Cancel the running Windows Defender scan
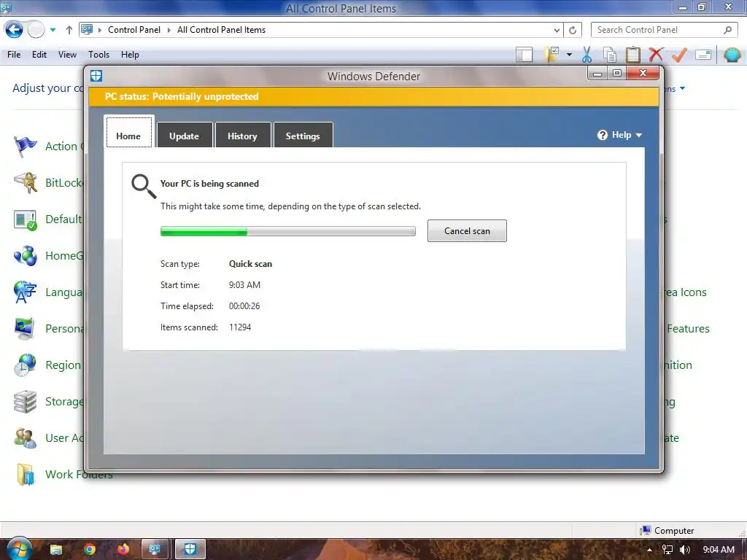Screen dimensions: 747x560 pyautogui.click(x=467, y=231)
